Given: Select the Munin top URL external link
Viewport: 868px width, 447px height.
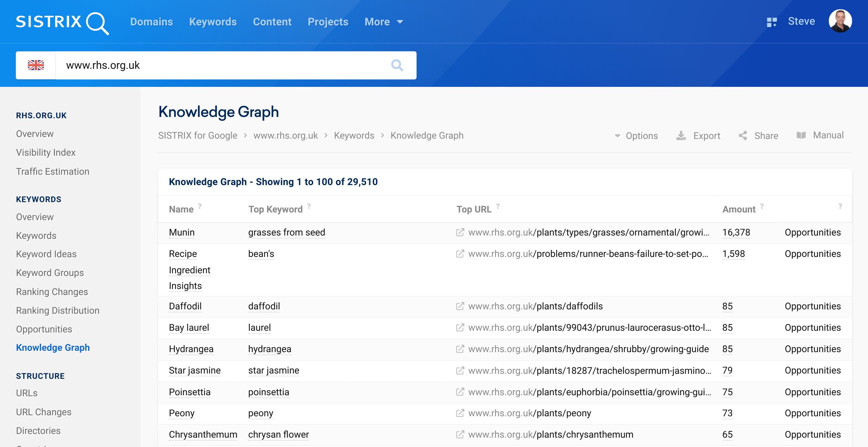Looking at the screenshot, I should tap(460, 232).
